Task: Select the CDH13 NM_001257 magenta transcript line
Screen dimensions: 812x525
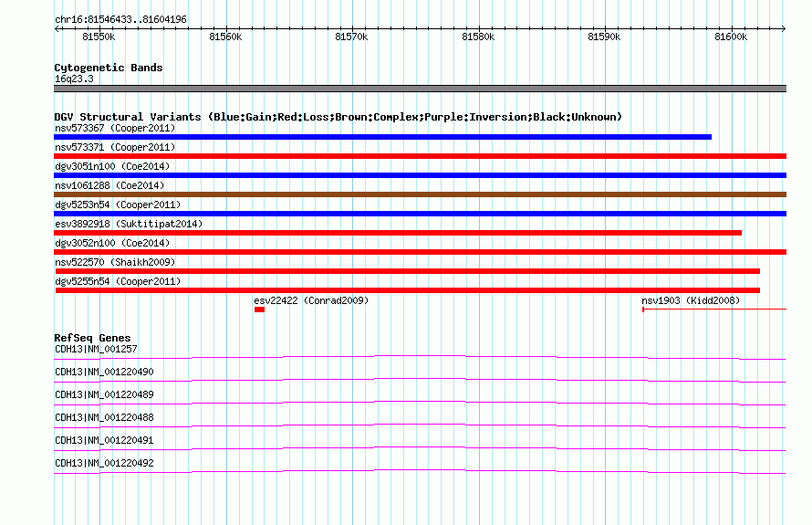Action: [420, 357]
